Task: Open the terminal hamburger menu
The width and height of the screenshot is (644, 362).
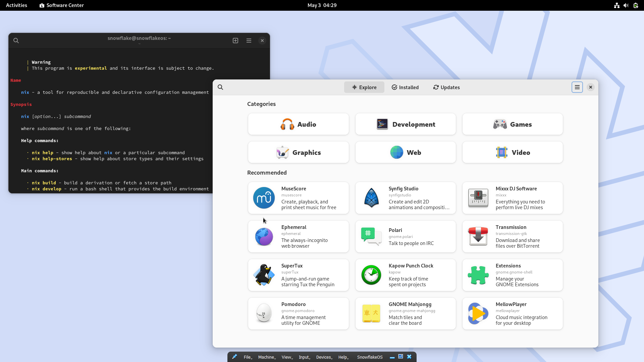Action: click(249, 41)
